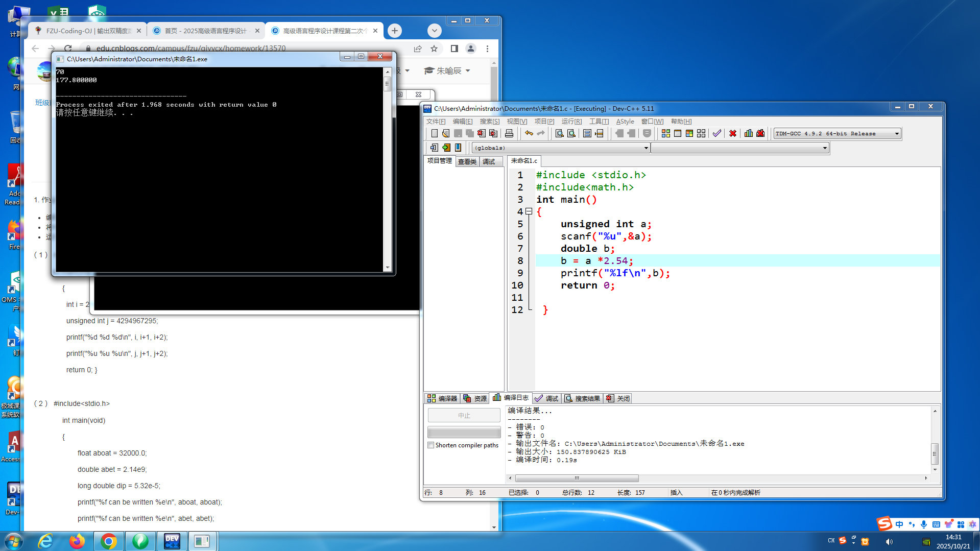Click the Find magnifier icon in toolbar
980x551 pixels.
(560, 133)
